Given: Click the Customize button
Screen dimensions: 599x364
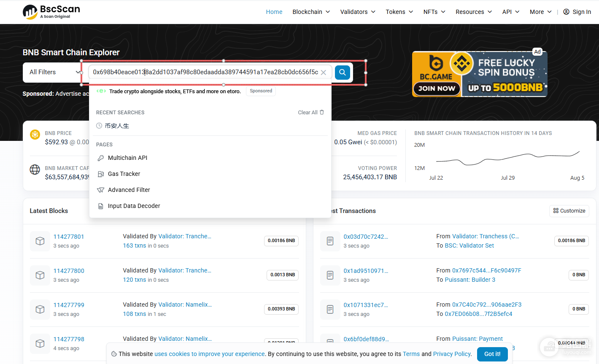Looking at the screenshot, I should click(x=569, y=211).
